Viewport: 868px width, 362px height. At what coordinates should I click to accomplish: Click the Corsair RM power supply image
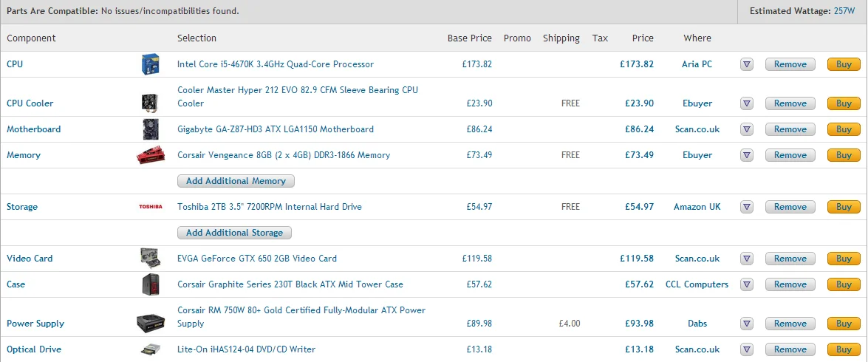(x=151, y=324)
